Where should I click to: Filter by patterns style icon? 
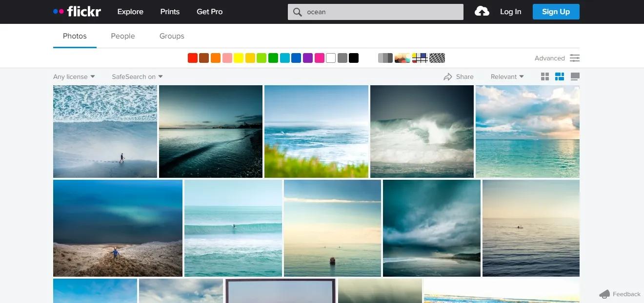(437, 58)
